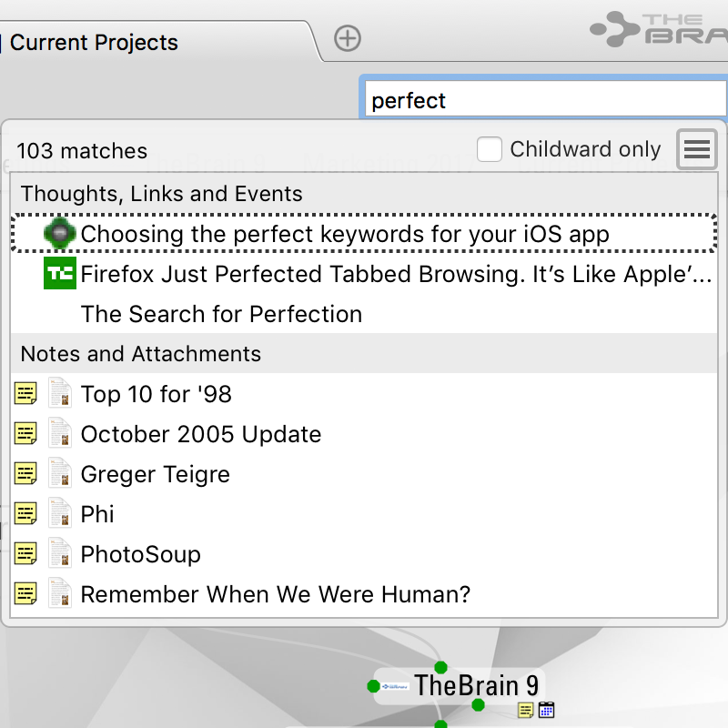Click the document icon beside PhotoSoup
728x728 pixels.
[x=60, y=554]
